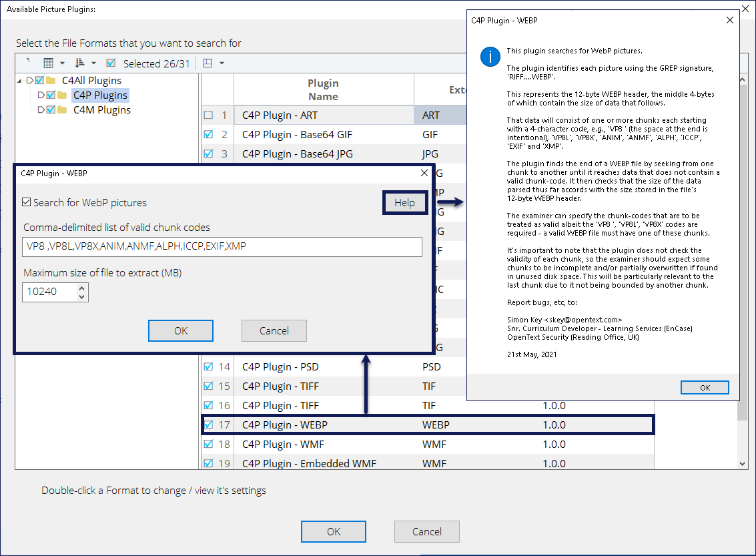Toggle the C4All Plugins tree checkbox
The image size is (756, 556).
pyautogui.click(x=39, y=81)
